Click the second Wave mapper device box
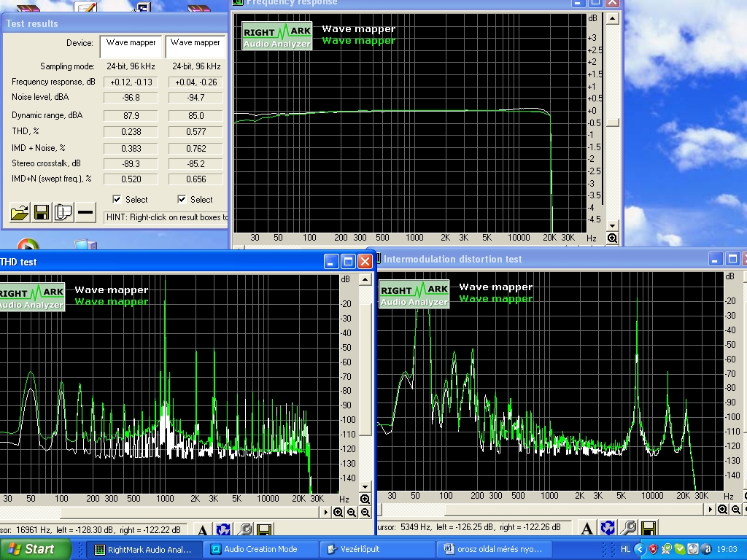 click(x=195, y=47)
